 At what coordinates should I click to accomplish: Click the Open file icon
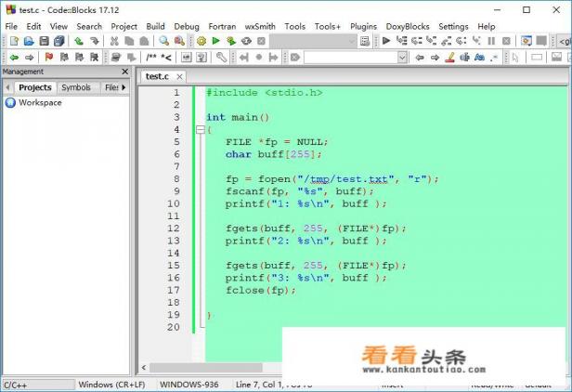pyautogui.click(x=29, y=41)
